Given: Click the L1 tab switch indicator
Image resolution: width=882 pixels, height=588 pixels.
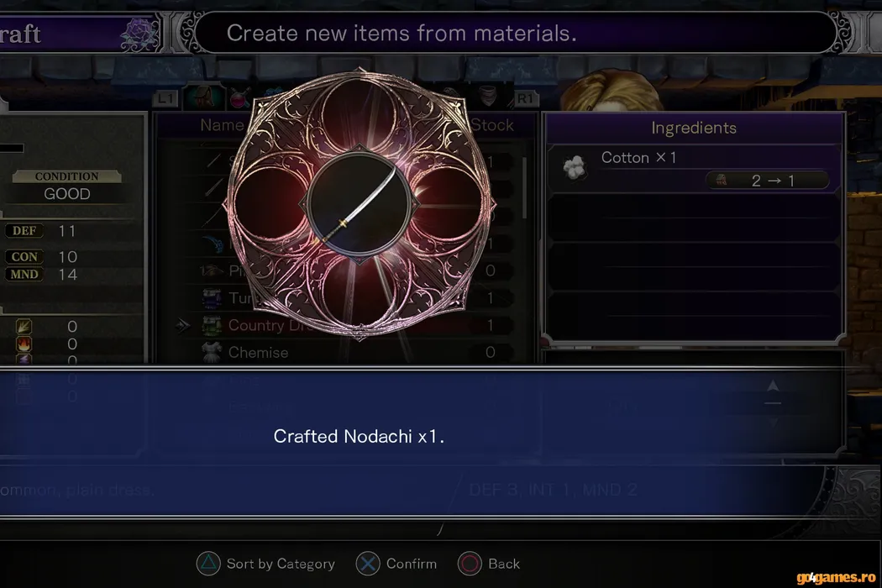Looking at the screenshot, I should point(166,99).
